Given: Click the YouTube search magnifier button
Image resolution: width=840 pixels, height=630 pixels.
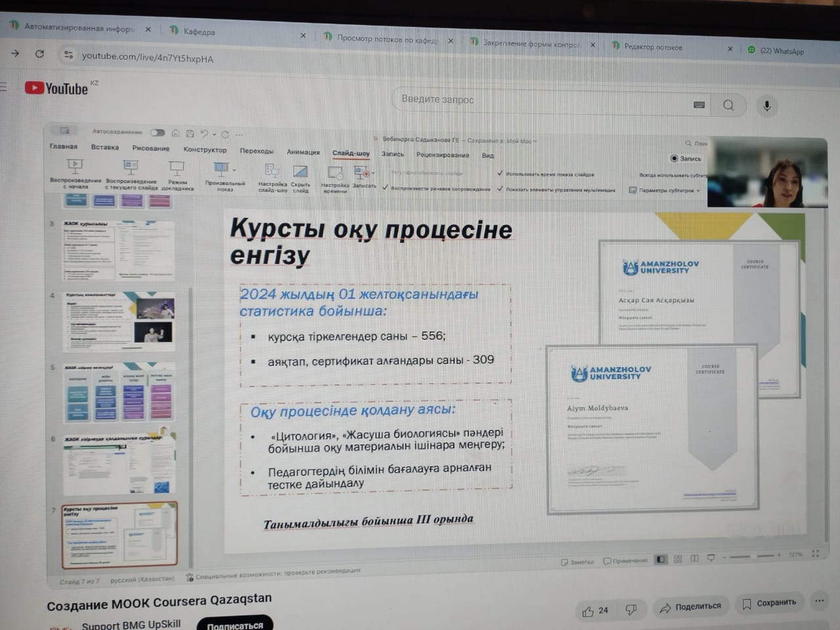Looking at the screenshot, I should point(728,105).
